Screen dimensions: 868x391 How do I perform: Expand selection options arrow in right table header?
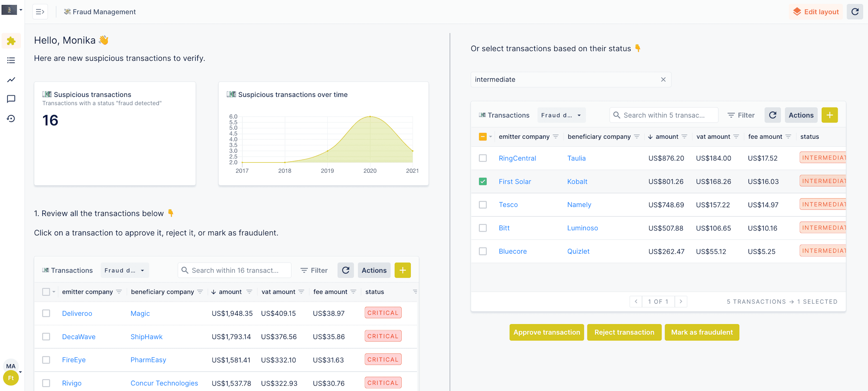pos(491,136)
